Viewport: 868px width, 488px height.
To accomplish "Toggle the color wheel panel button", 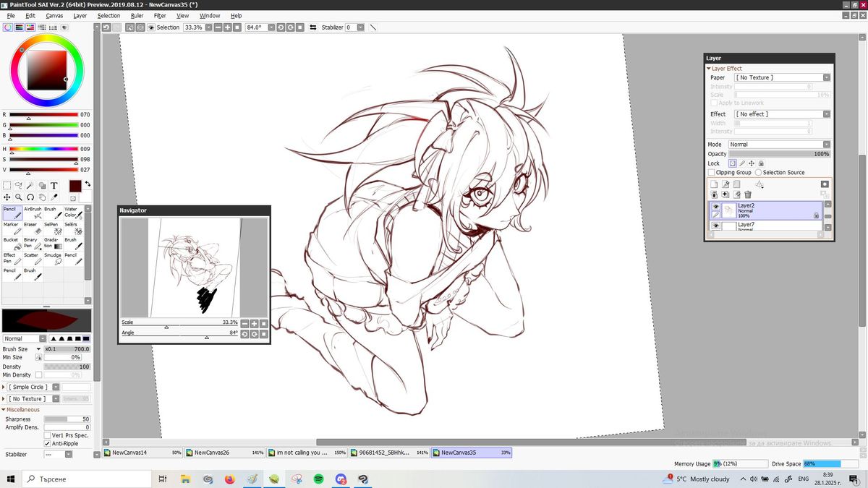I will point(7,27).
